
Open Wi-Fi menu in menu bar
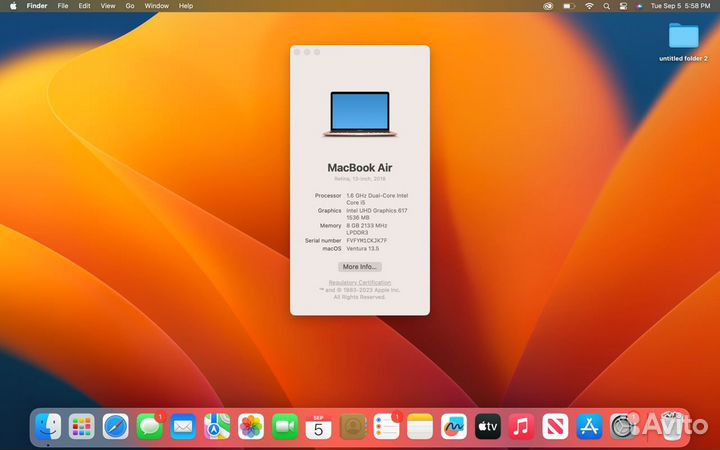point(590,6)
